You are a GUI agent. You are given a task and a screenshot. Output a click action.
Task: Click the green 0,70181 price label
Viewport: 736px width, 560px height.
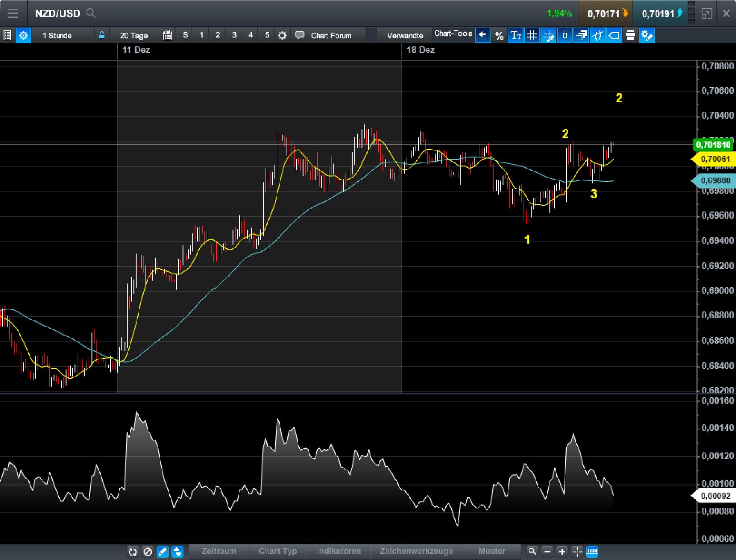click(712, 145)
